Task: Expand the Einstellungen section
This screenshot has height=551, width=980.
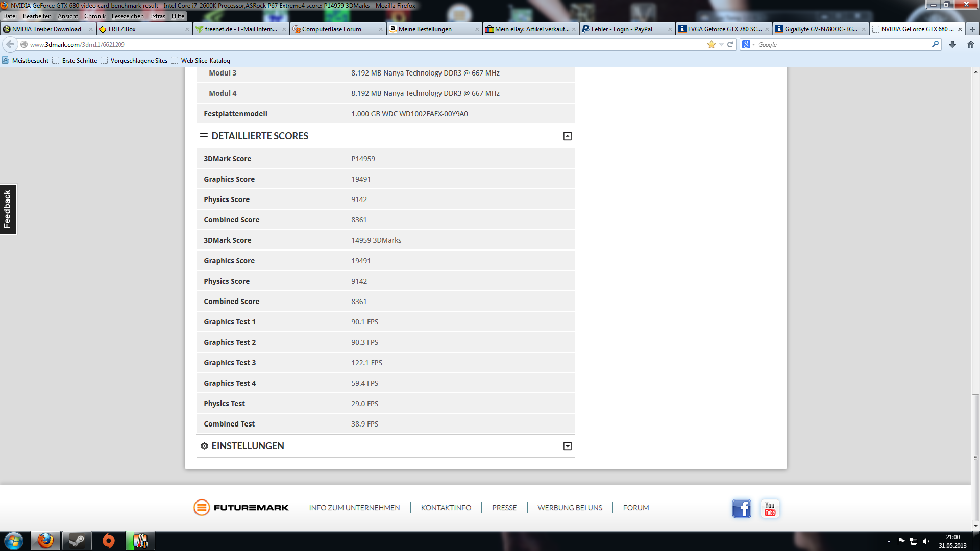Action: [x=567, y=446]
